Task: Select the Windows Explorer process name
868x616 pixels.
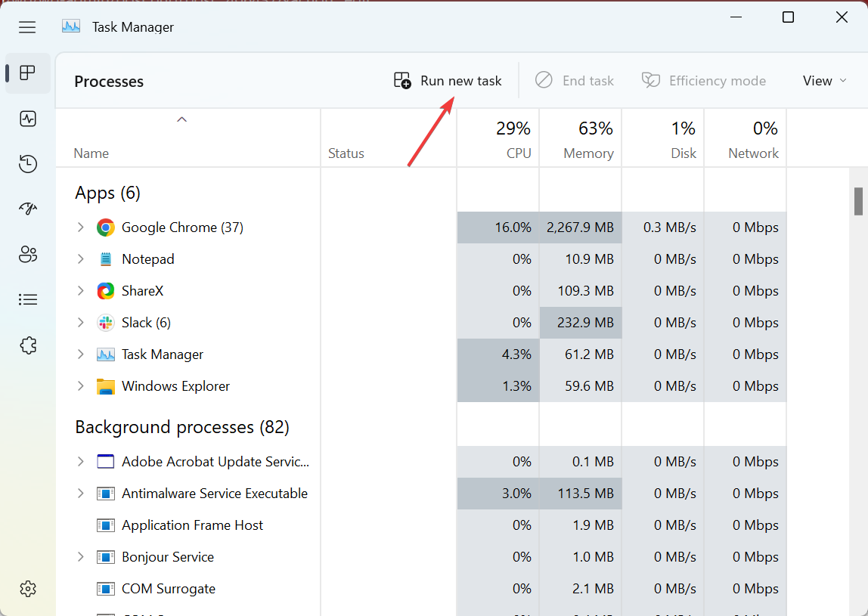Action: point(175,386)
